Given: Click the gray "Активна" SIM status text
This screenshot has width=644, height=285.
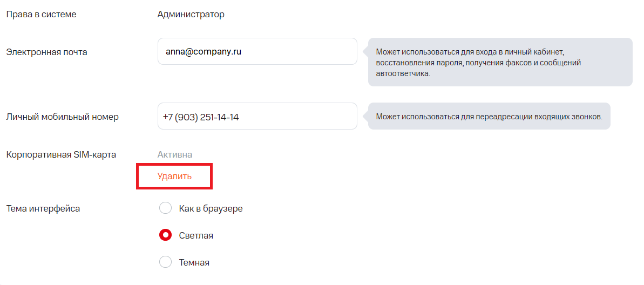Looking at the screenshot, I should point(174,154).
